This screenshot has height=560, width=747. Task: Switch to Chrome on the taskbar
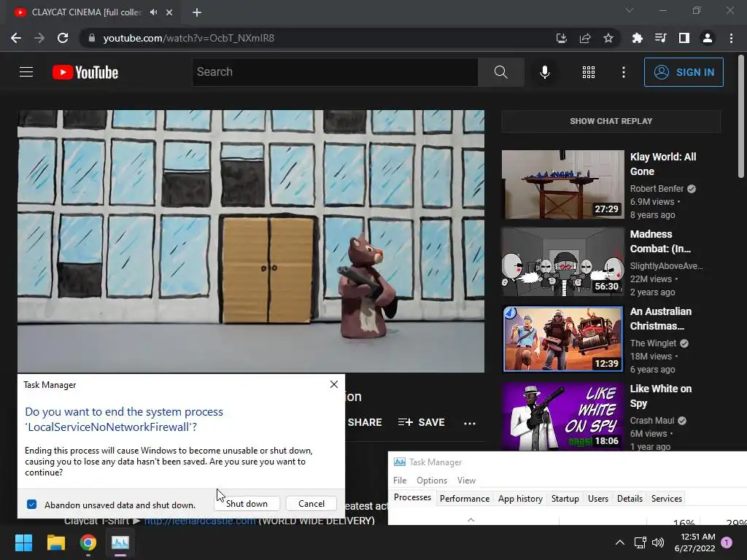tap(88, 542)
